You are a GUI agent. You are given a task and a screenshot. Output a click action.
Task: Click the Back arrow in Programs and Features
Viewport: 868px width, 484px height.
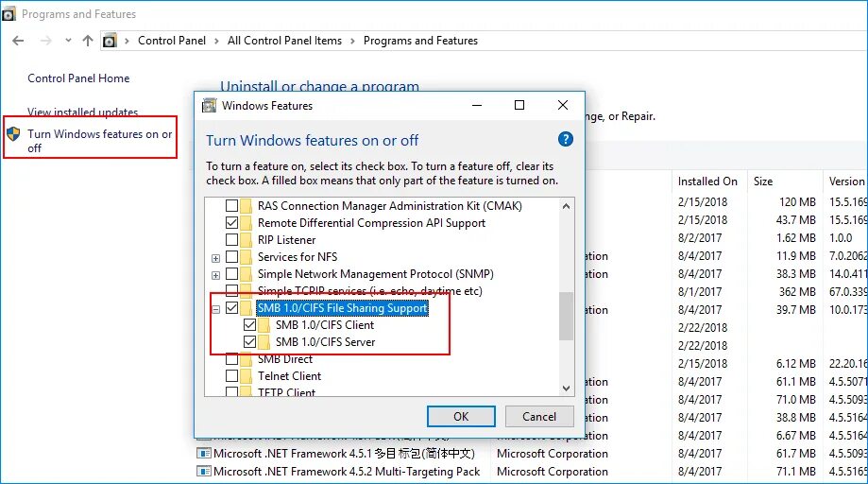(18, 41)
